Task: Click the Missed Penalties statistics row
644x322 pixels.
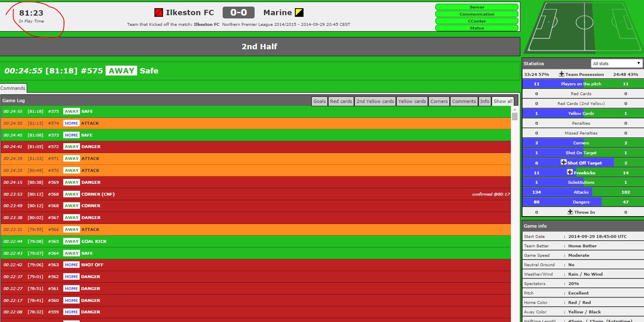Action: click(583, 133)
